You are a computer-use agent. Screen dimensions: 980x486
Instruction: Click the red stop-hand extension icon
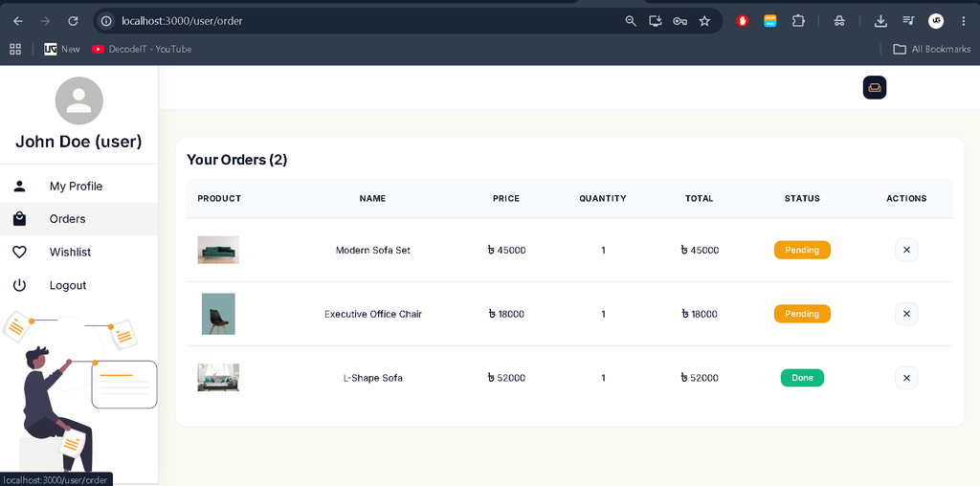[743, 21]
